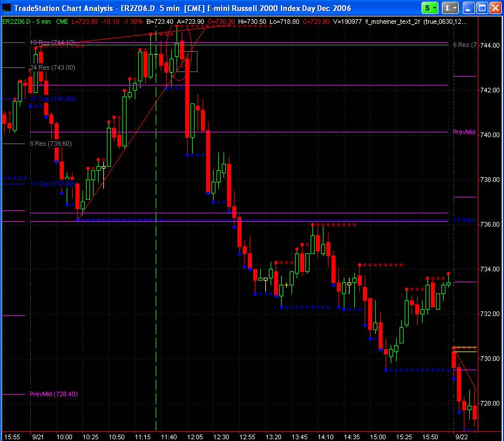Open the green S symbol-link dropdown

click(x=430, y=8)
